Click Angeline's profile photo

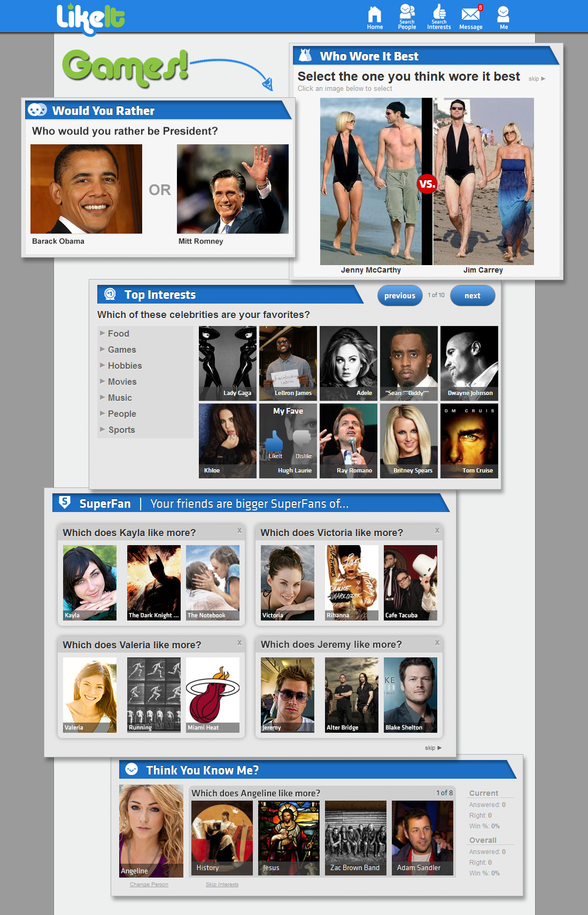click(x=151, y=831)
